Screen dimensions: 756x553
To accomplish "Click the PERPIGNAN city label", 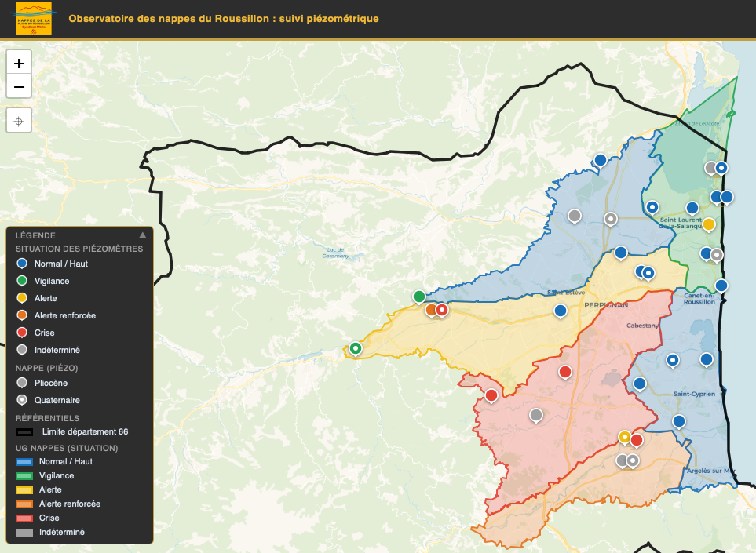I will (x=606, y=305).
